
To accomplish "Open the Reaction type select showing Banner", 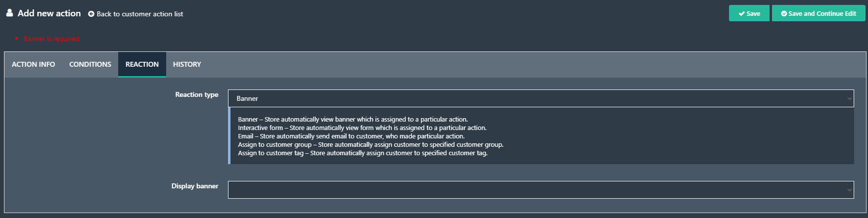I will [x=541, y=98].
